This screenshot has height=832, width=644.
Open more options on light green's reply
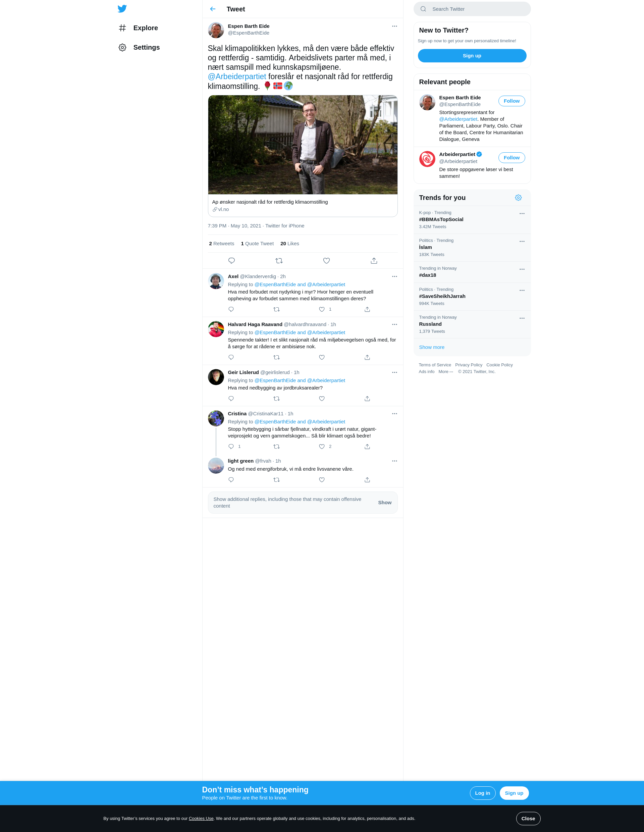click(x=394, y=461)
